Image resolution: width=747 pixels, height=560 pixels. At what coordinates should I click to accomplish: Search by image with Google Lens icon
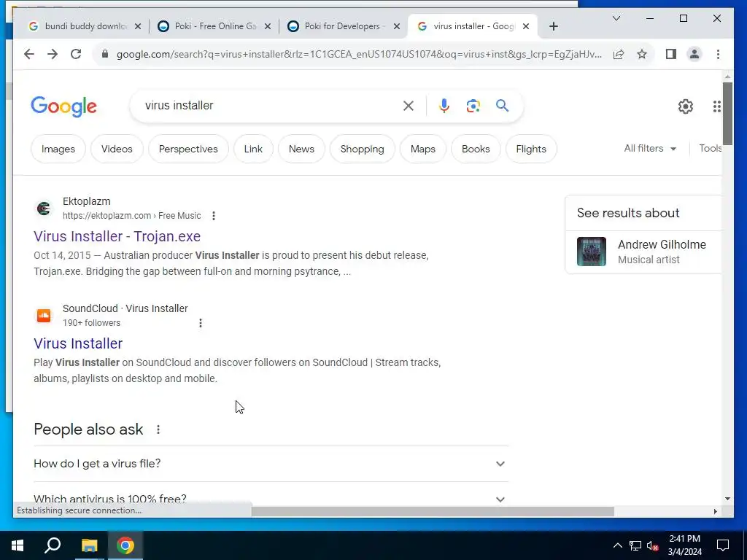click(x=473, y=106)
